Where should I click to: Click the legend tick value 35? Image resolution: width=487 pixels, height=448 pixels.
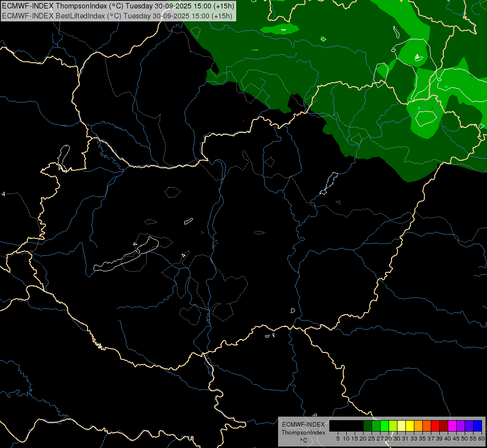pos(422,439)
